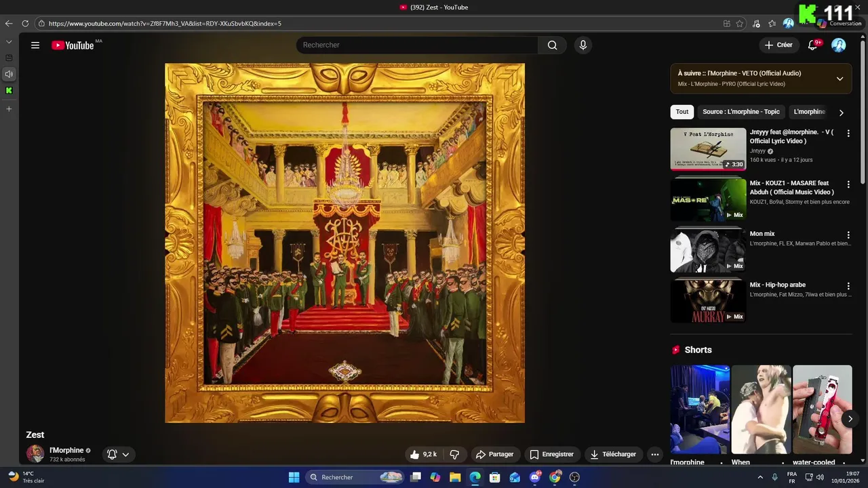The height and width of the screenshot is (488, 868).
Task: Select the Tout filter chip
Action: point(682,112)
